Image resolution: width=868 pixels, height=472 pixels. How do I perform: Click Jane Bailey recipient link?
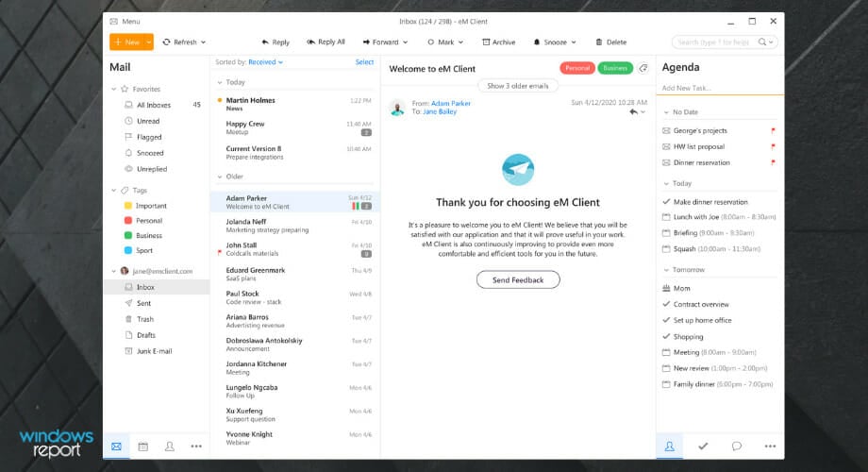coord(440,111)
